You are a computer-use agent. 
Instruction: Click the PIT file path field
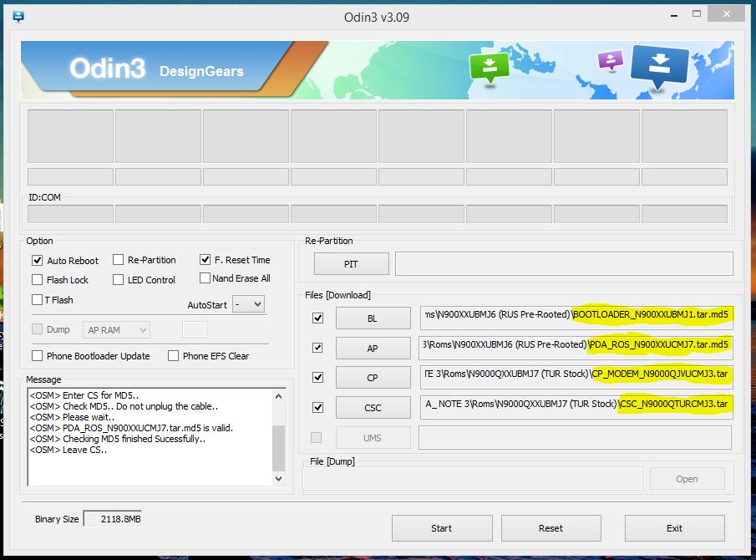pos(564,264)
